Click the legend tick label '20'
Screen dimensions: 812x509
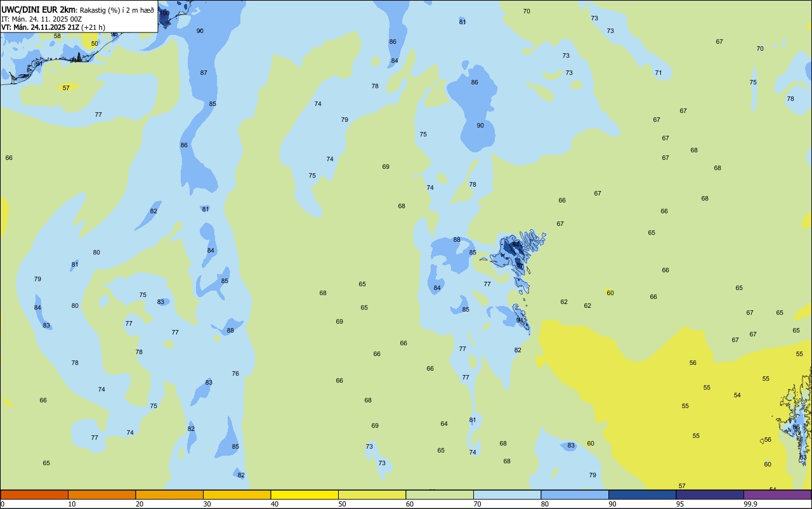pos(140,504)
